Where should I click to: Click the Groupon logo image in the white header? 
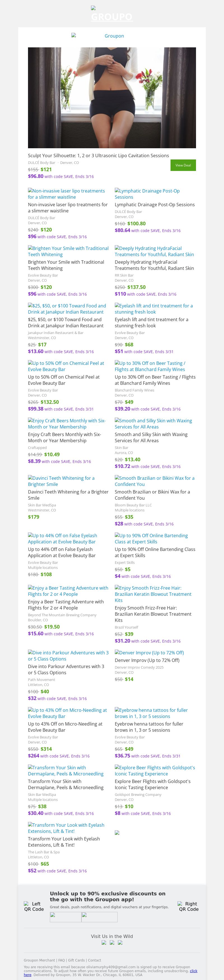(x=112, y=36)
